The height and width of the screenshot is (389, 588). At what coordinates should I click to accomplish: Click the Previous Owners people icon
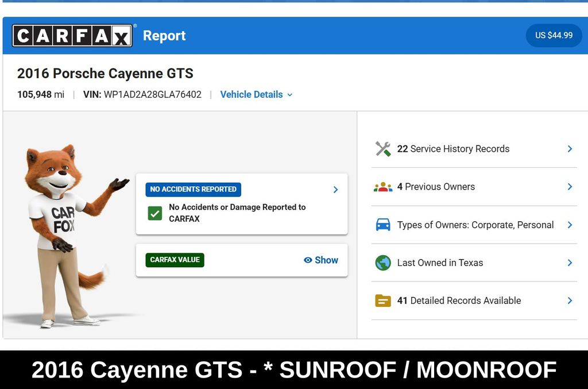coord(383,187)
